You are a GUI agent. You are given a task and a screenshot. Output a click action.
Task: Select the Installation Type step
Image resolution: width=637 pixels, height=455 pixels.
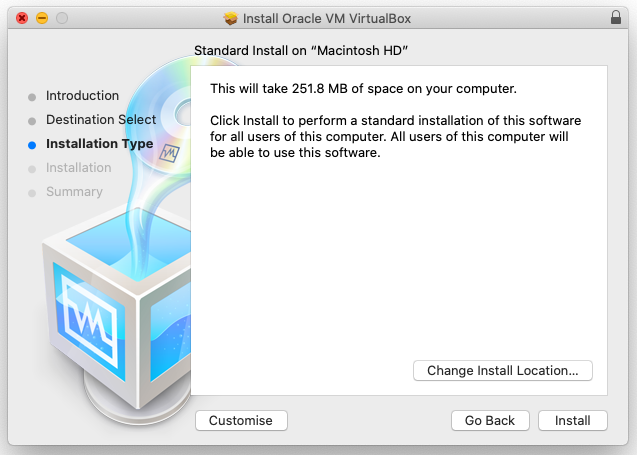[99, 144]
